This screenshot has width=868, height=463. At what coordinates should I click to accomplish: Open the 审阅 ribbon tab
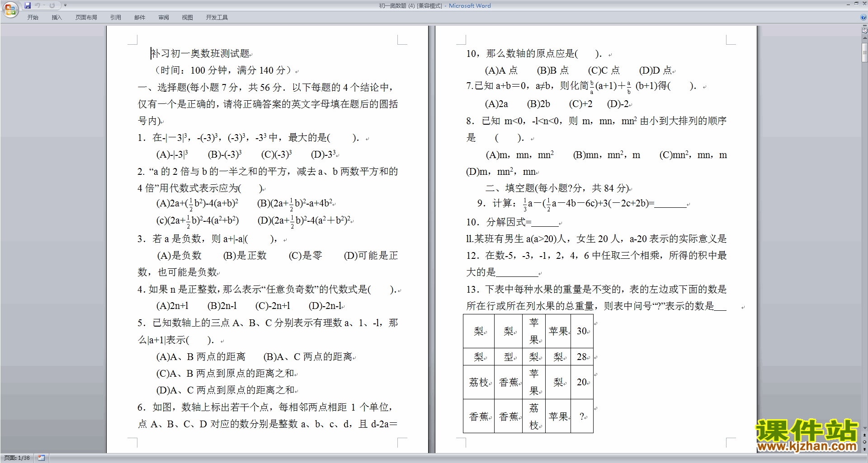point(164,17)
